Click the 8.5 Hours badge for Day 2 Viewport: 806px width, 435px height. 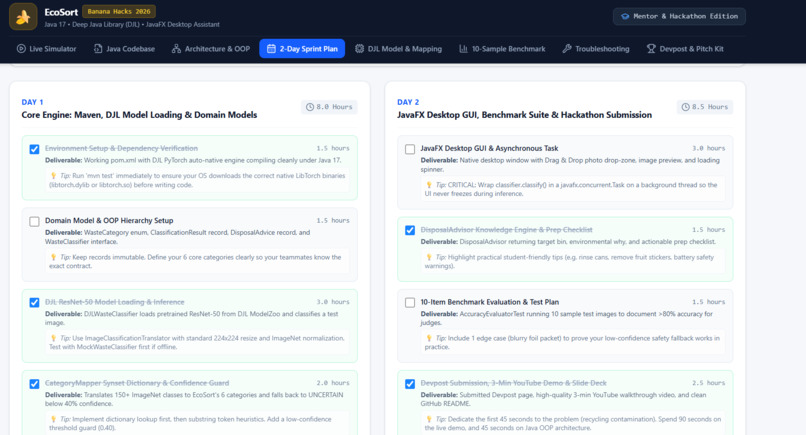(705, 107)
